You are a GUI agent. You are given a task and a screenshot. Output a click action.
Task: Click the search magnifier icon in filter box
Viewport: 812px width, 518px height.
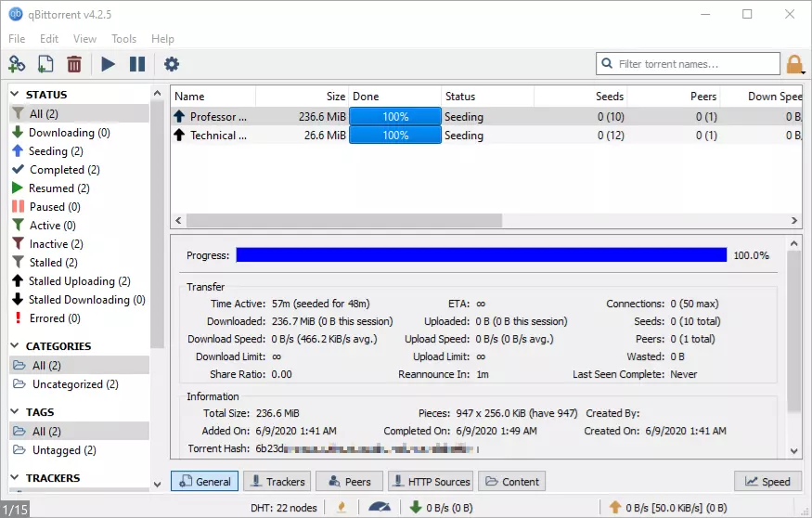pos(607,63)
